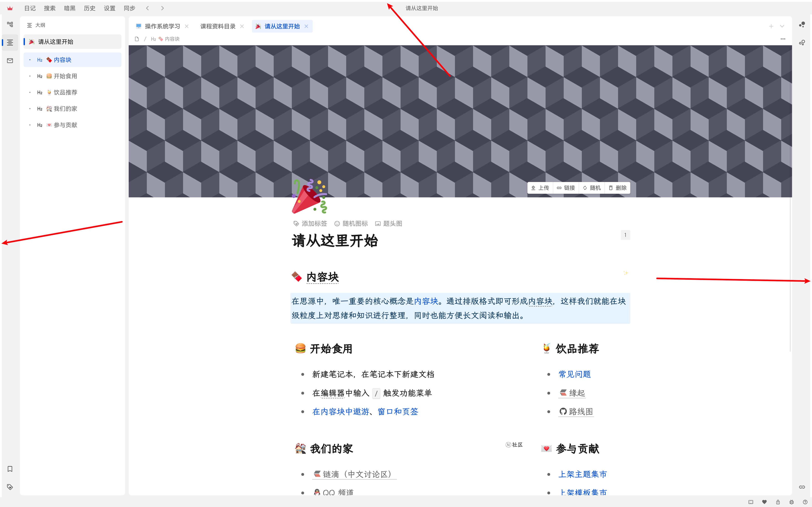Click the 常见问题 link under 饮品推荐
The height and width of the screenshot is (507, 812).
(574, 374)
